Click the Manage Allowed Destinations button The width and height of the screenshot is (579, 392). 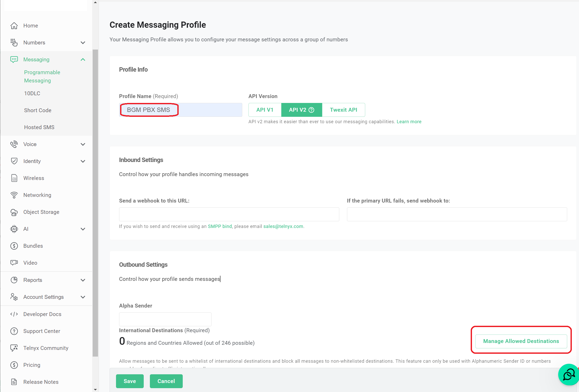(521, 341)
